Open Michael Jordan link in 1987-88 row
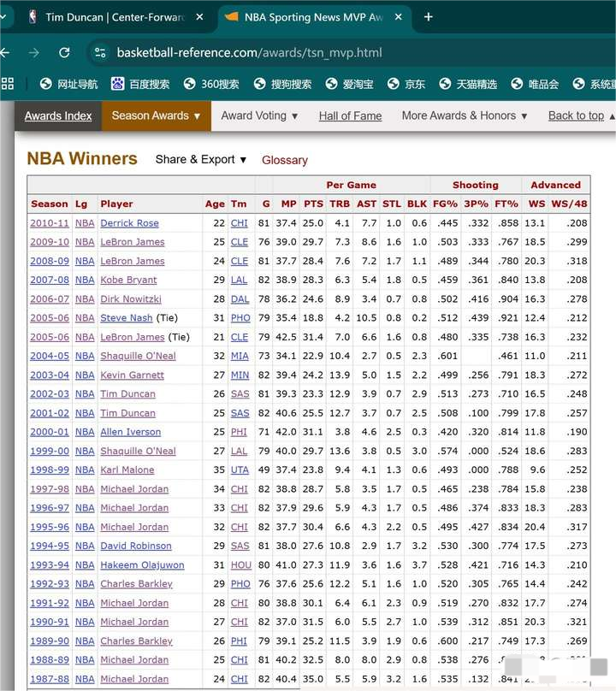The height and width of the screenshot is (691, 616). (134, 679)
